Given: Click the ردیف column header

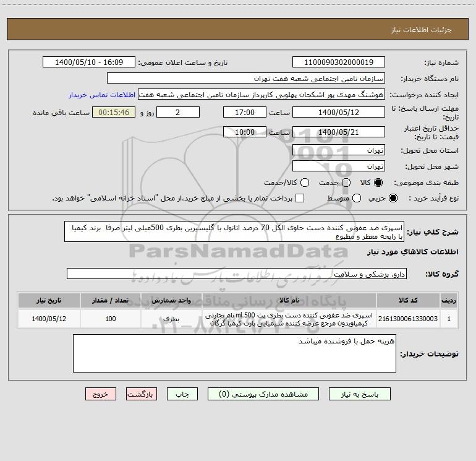Looking at the screenshot, I should (x=449, y=301).
